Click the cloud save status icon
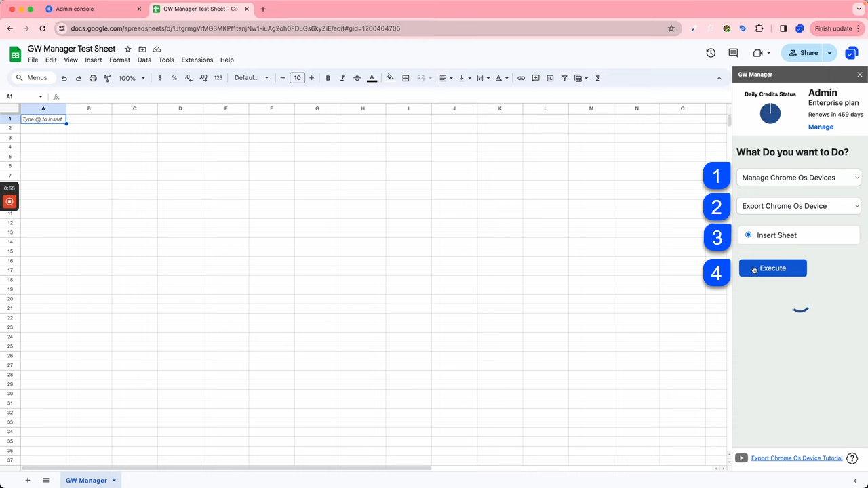This screenshot has width=868, height=488. (x=157, y=49)
